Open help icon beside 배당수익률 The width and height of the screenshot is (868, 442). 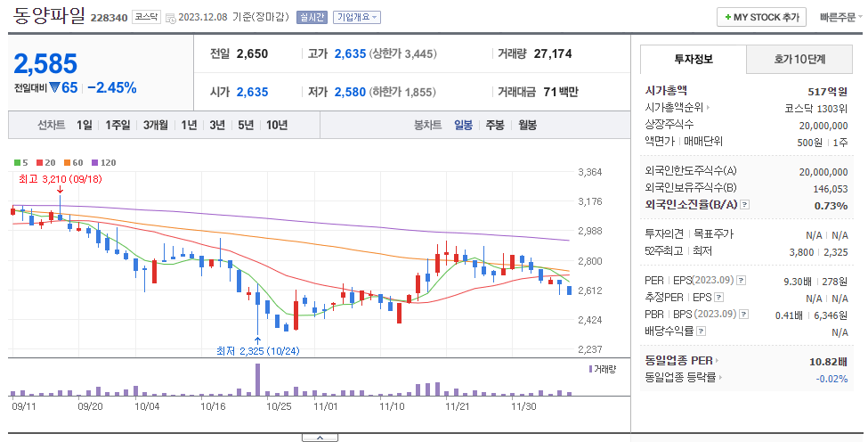(x=701, y=331)
